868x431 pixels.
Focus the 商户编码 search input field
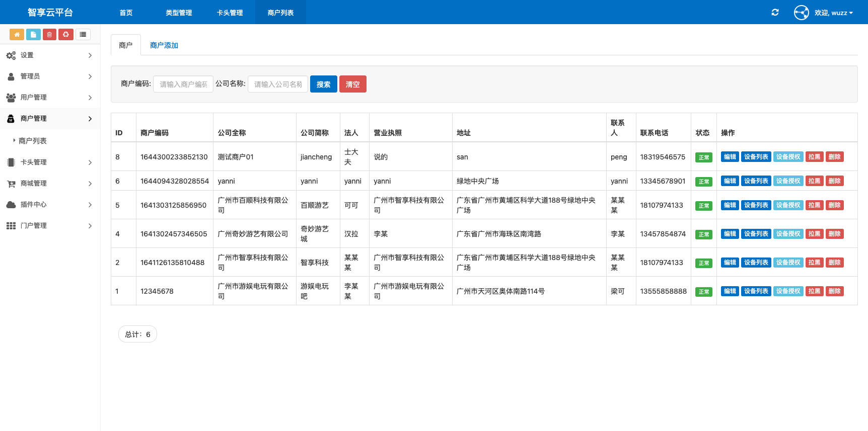point(183,84)
